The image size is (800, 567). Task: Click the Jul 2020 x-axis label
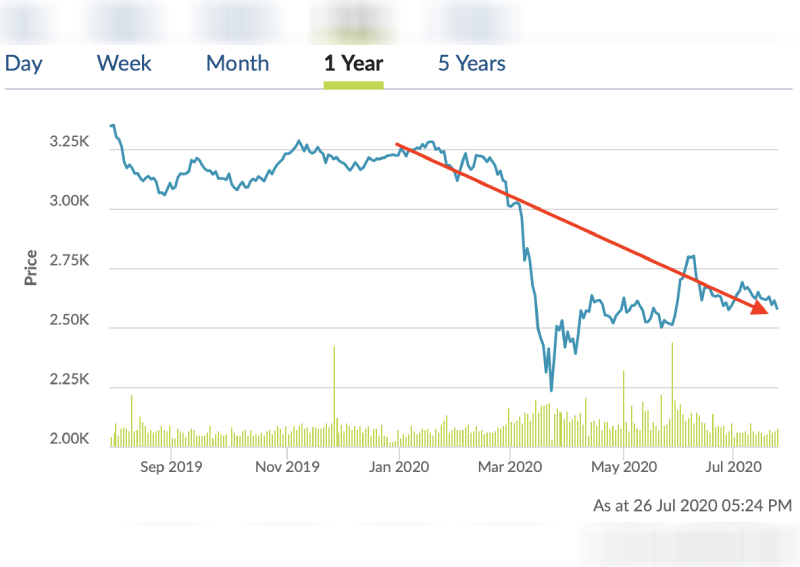734,465
